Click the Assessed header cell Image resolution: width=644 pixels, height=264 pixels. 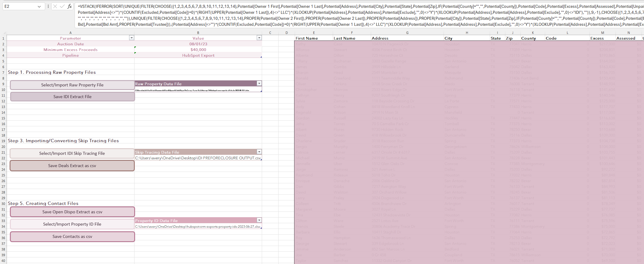point(628,38)
